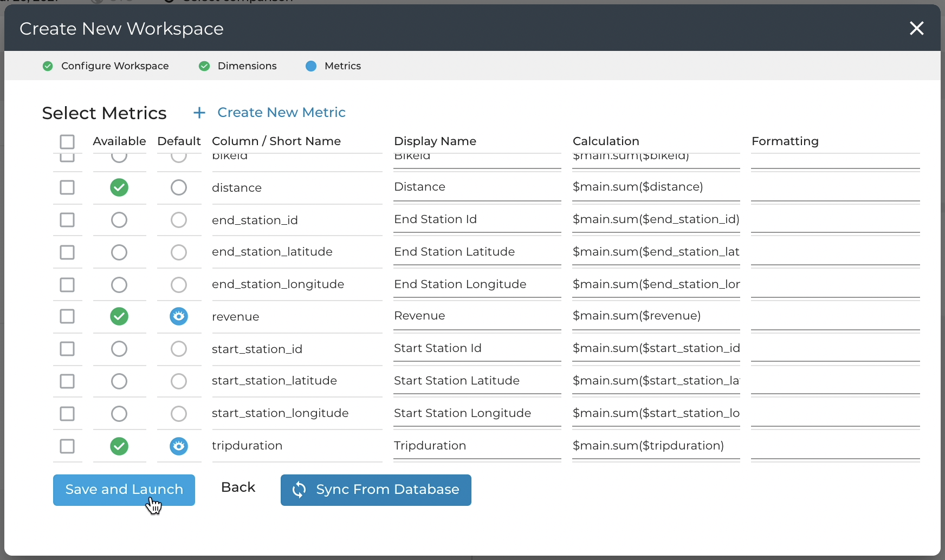Click the revenue column short name
Viewport: 945px width, 560px height.
(x=236, y=317)
